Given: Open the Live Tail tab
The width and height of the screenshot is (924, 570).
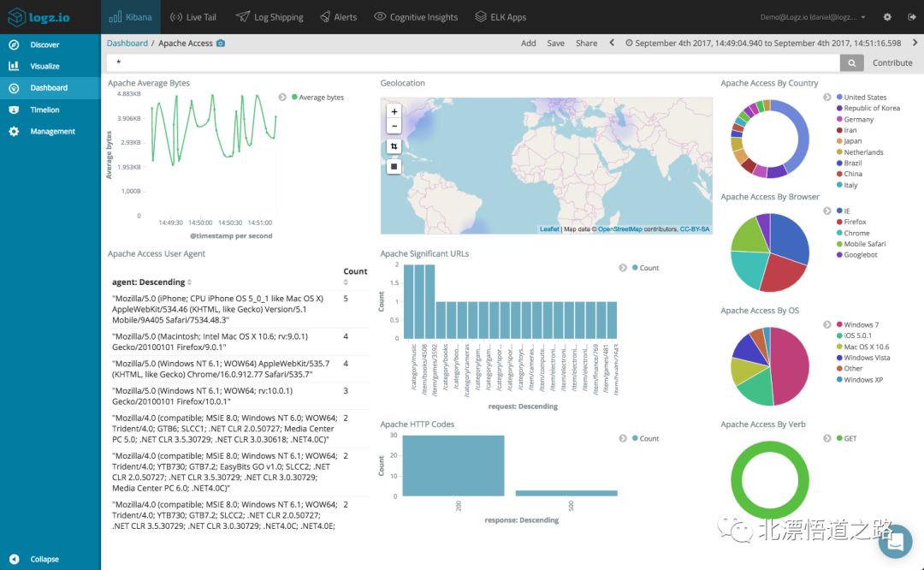Looking at the screenshot, I should click(193, 17).
